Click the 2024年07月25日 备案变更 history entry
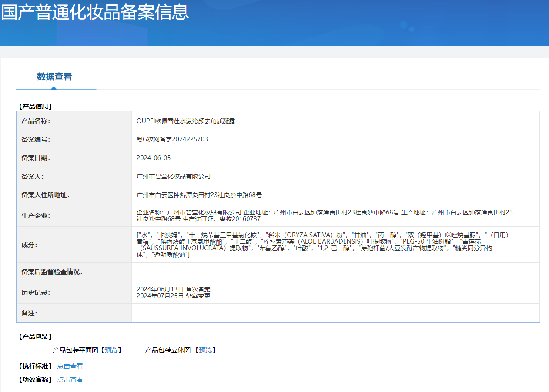 pos(174,296)
